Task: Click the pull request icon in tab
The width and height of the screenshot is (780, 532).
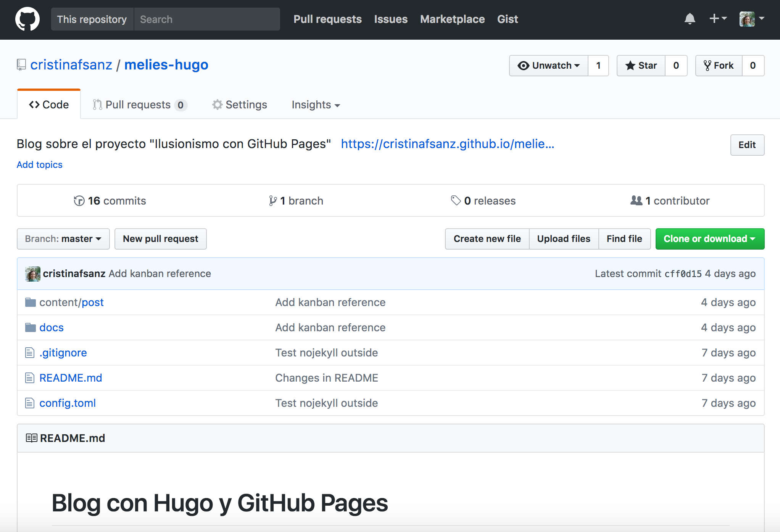Action: tap(97, 105)
